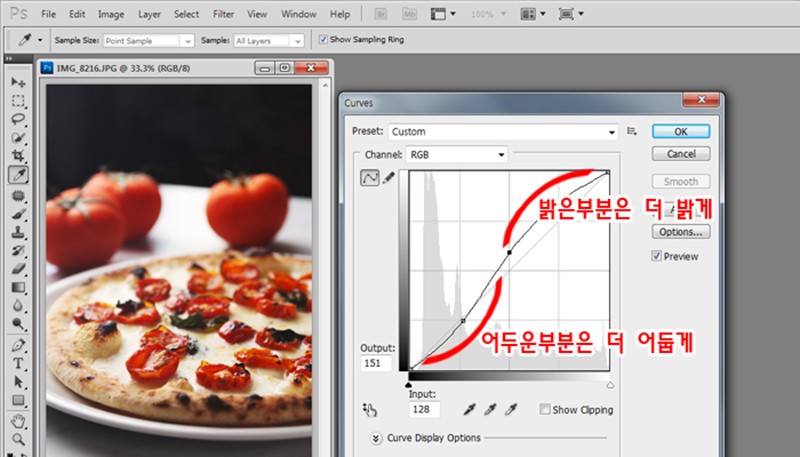This screenshot has width=800, height=457.
Task: Expand Curve Display Options
Action: point(376,438)
